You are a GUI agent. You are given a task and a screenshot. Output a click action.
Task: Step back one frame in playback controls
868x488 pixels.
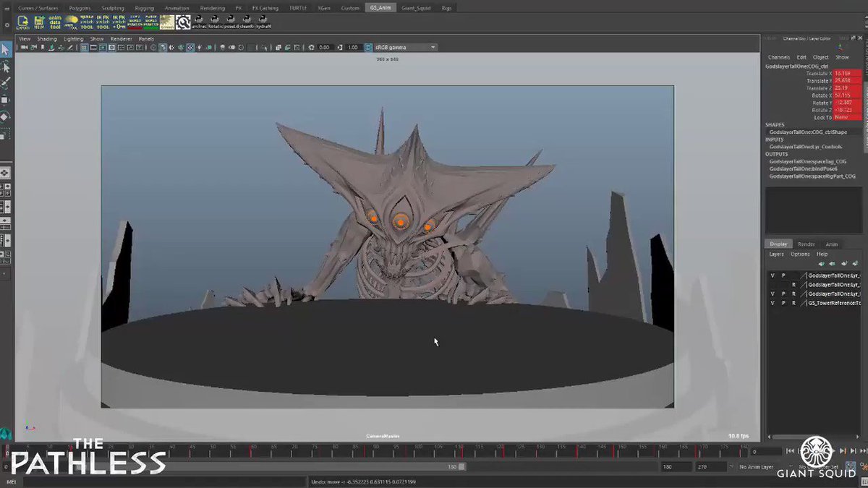pyautogui.click(x=800, y=451)
